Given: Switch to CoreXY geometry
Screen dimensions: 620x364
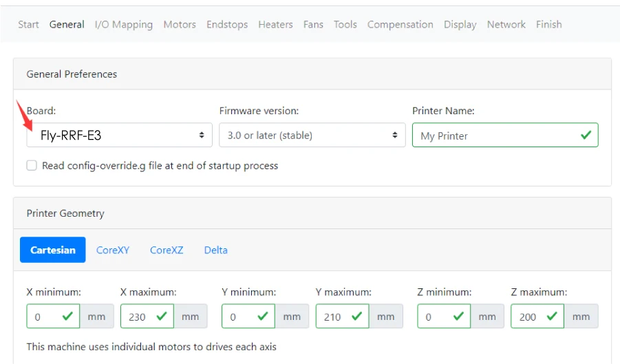Looking at the screenshot, I should click(x=113, y=250).
